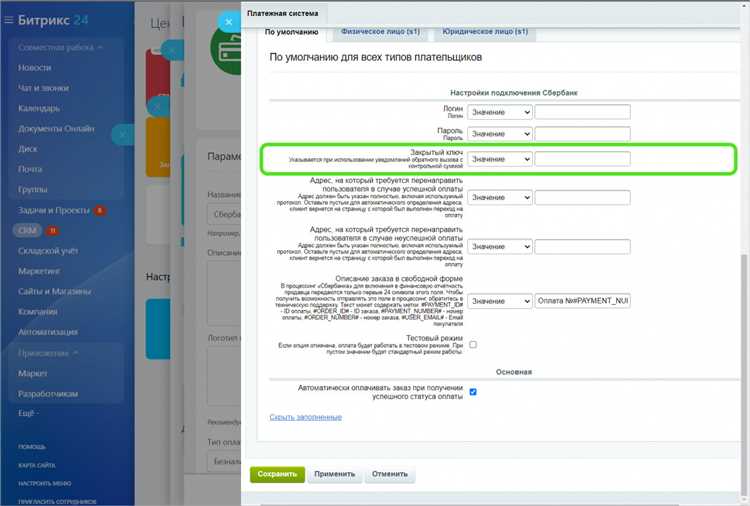This screenshot has height=506, width=750.
Task: Open Маркетинг in the left sidebar
Action: 39,271
